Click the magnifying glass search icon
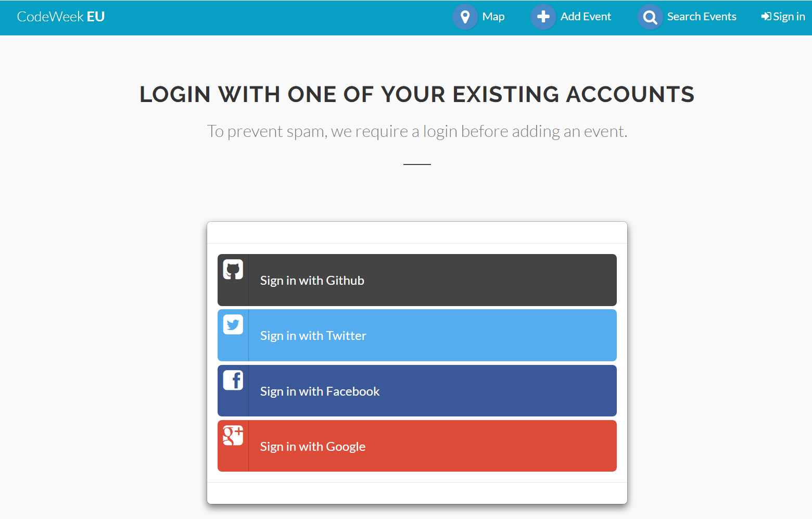812x519 pixels. click(x=650, y=17)
